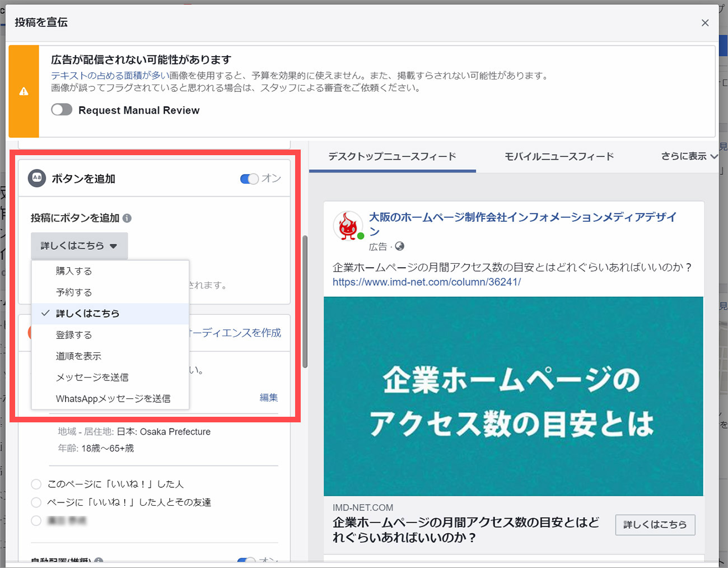Select 登録する from the menu
Image resolution: width=728 pixels, height=568 pixels.
(110, 335)
